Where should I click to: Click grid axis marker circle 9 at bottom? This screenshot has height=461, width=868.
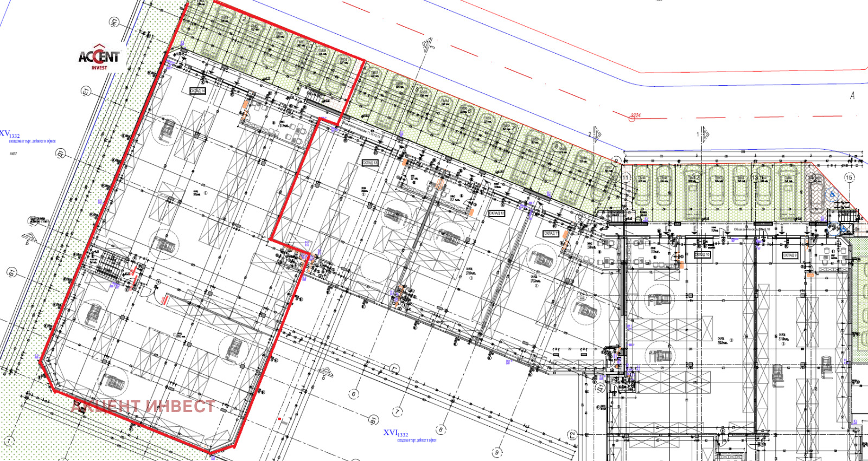496,452
